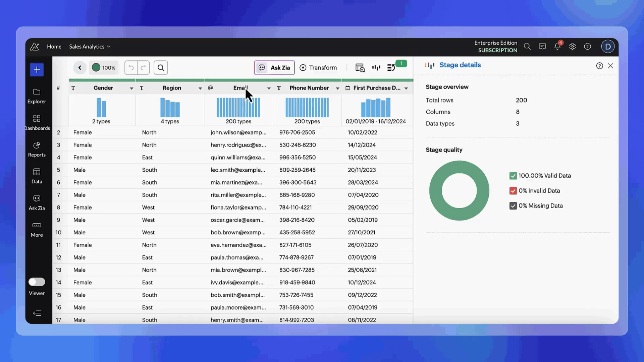Click the ruleset icon with green badge
The width and height of the screenshot is (644, 362).
point(391,68)
